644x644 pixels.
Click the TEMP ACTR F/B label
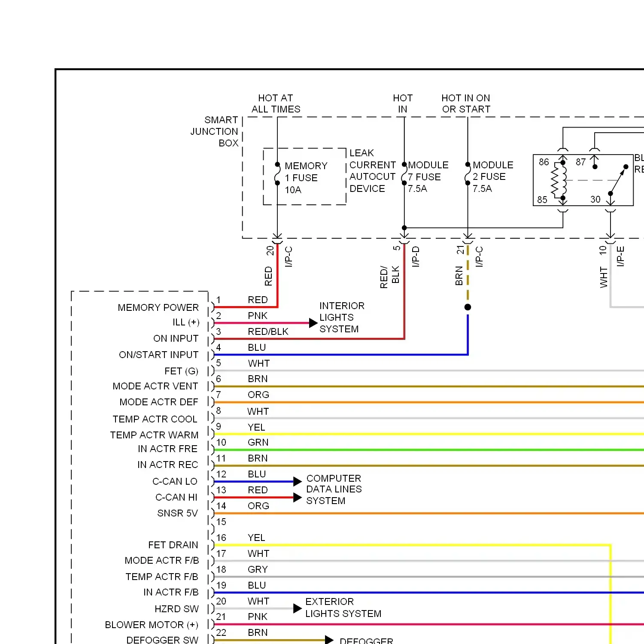pos(161,577)
